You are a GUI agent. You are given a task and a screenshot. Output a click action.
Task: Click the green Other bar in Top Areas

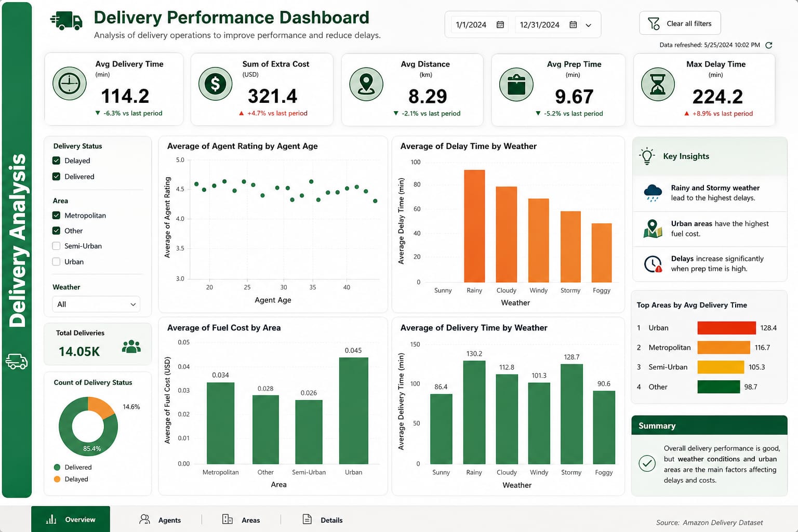(x=719, y=387)
